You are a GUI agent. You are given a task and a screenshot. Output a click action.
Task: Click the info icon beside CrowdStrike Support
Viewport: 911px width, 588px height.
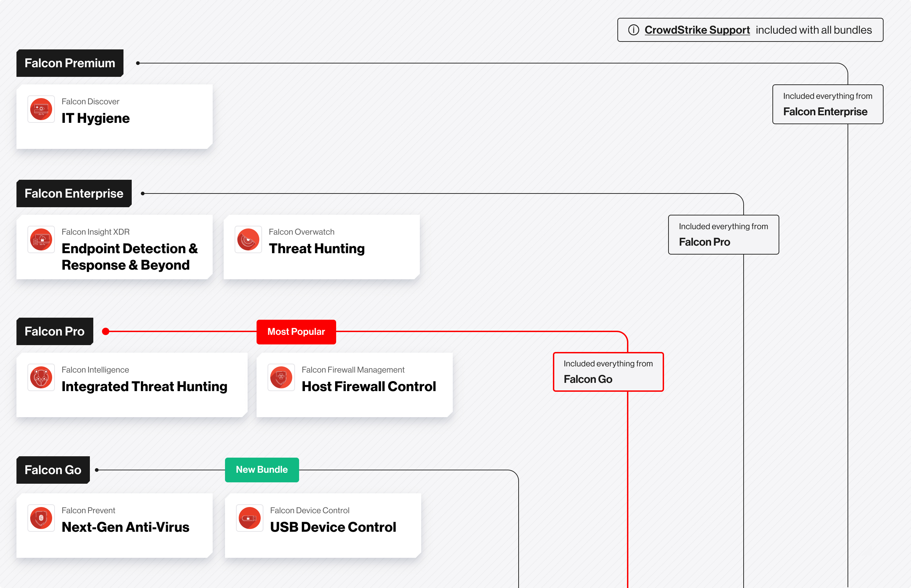click(x=633, y=30)
